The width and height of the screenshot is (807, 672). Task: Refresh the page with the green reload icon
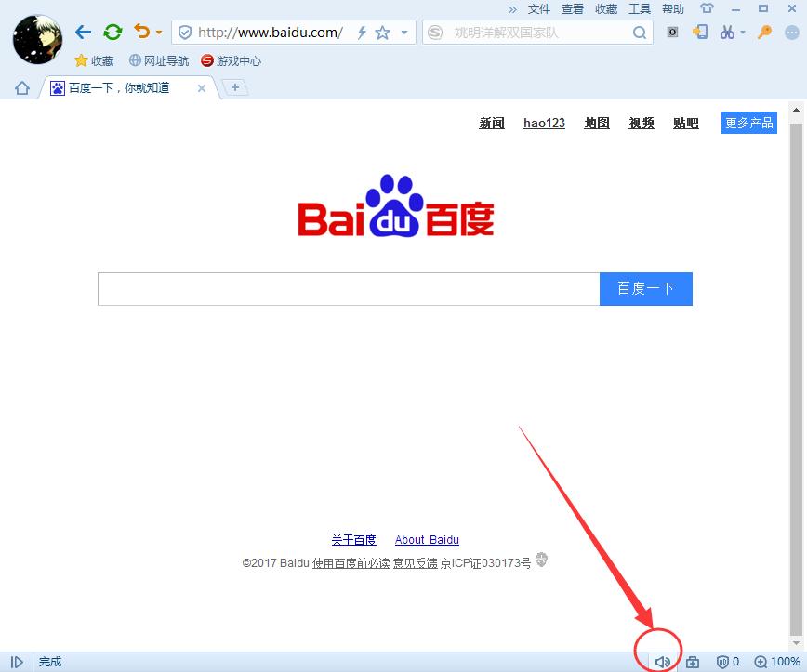pos(112,33)
